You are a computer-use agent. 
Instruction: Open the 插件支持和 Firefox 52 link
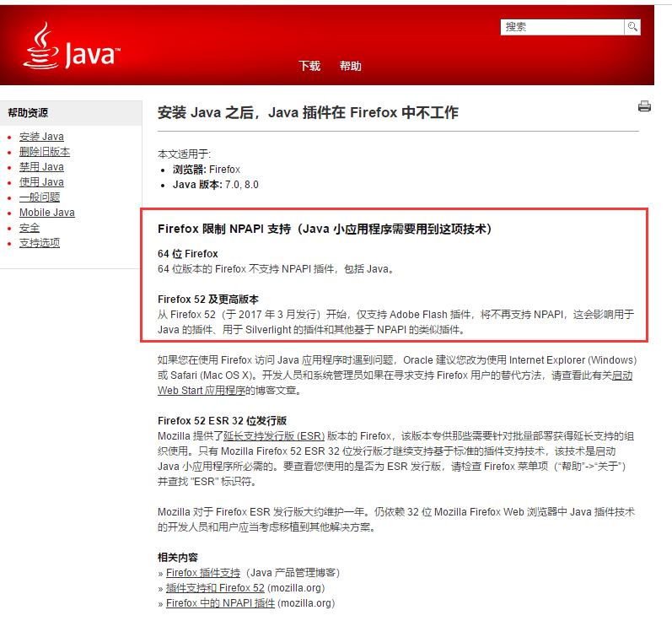(x=215, y=588)
